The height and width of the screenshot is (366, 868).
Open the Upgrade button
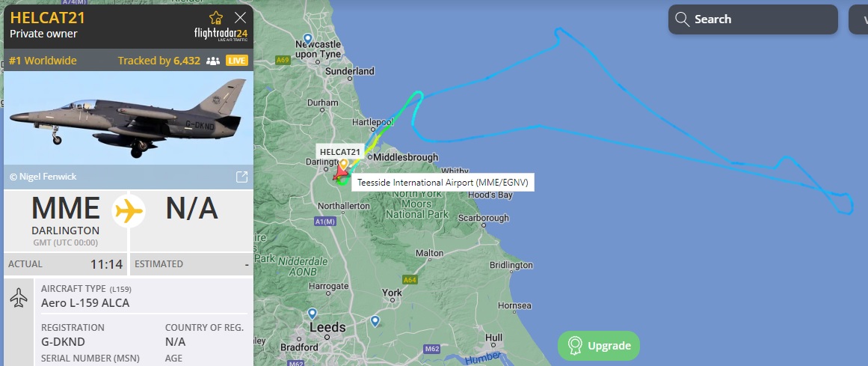[x=599, y=346]
